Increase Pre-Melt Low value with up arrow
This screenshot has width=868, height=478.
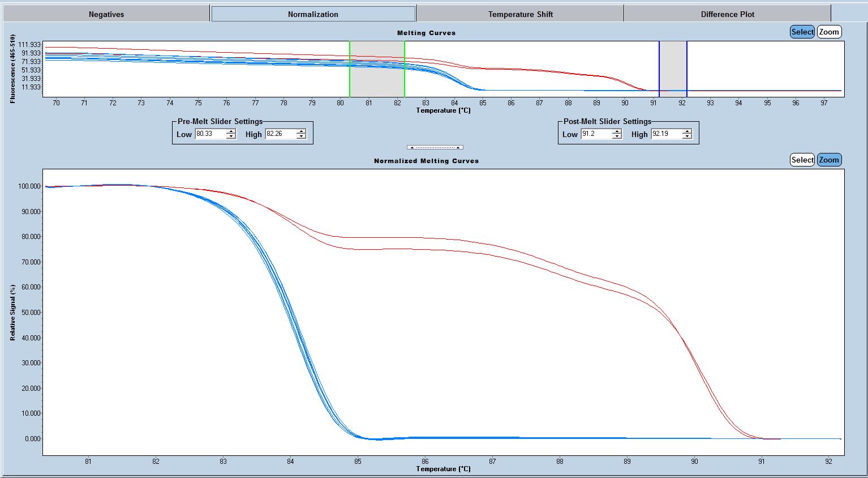(231, 131)
